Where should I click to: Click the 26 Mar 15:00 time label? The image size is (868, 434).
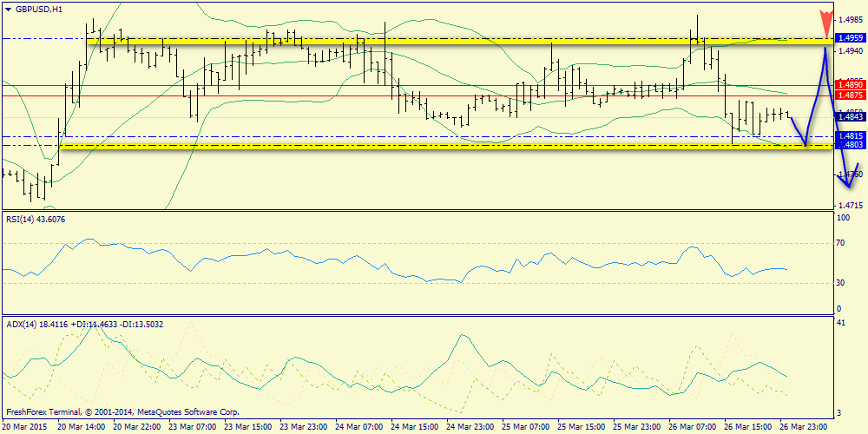pos(746,427)
